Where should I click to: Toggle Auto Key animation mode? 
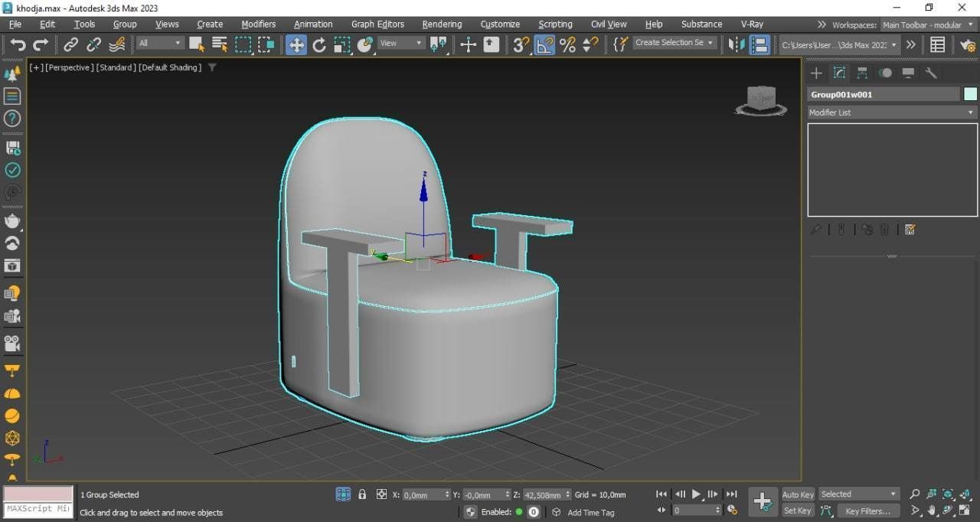coord(797,494)
